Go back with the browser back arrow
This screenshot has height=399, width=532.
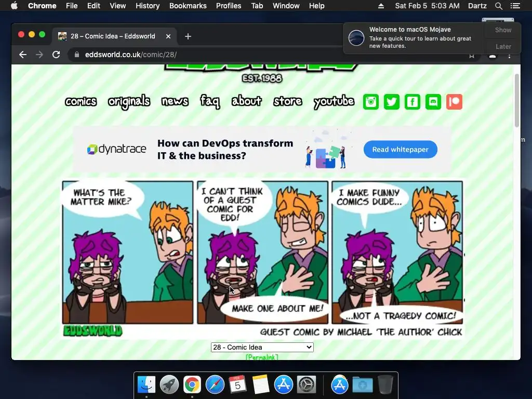coord(23,55)
